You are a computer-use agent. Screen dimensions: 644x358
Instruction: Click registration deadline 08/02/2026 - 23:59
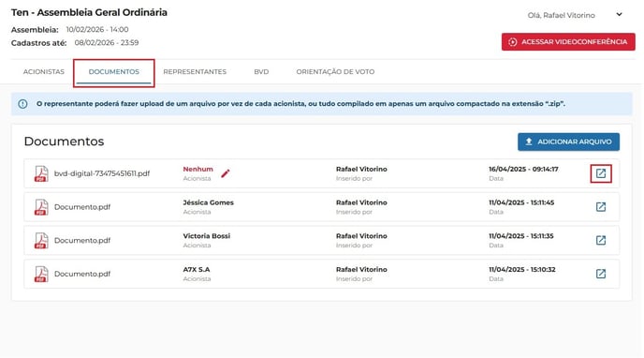pyautogui.click(x=107, y=43)
